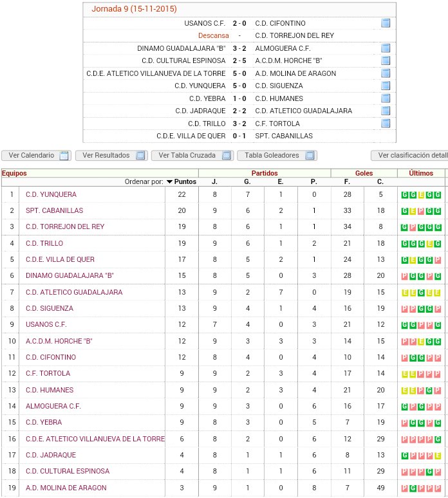Click the green G result badge in MOLINA DE ARAGON row
This screenshot has height=498, width=448.
(x=413, y=488)
